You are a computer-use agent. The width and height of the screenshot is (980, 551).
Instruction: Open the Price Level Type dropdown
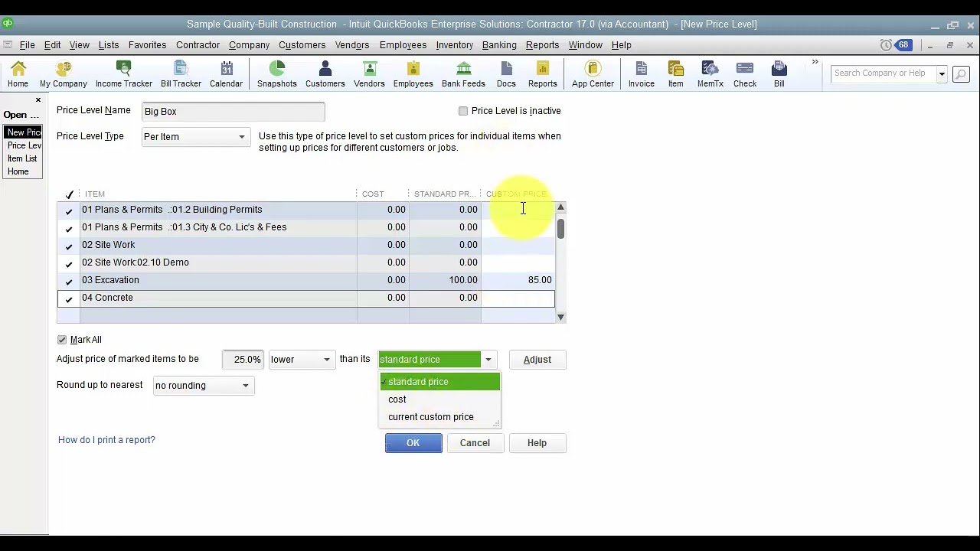pos(241,137)
